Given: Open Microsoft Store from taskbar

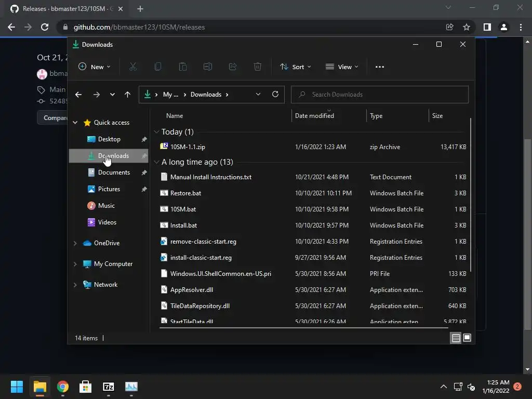Looking at the screenshot, I should 86,387.
